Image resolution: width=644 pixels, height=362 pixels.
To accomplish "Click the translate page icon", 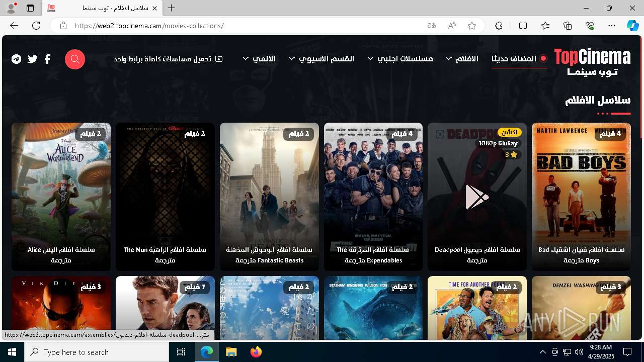I will [432, 26].
